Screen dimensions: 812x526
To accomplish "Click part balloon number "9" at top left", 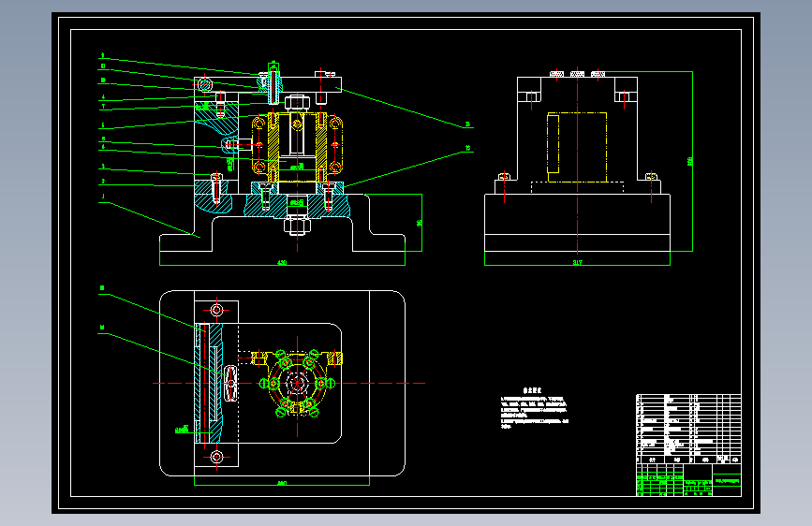I will click(x=102, y=55).
